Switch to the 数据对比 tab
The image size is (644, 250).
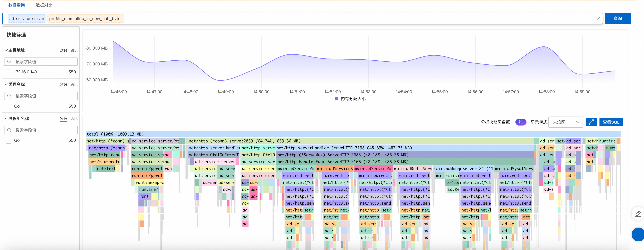[44, 5]
